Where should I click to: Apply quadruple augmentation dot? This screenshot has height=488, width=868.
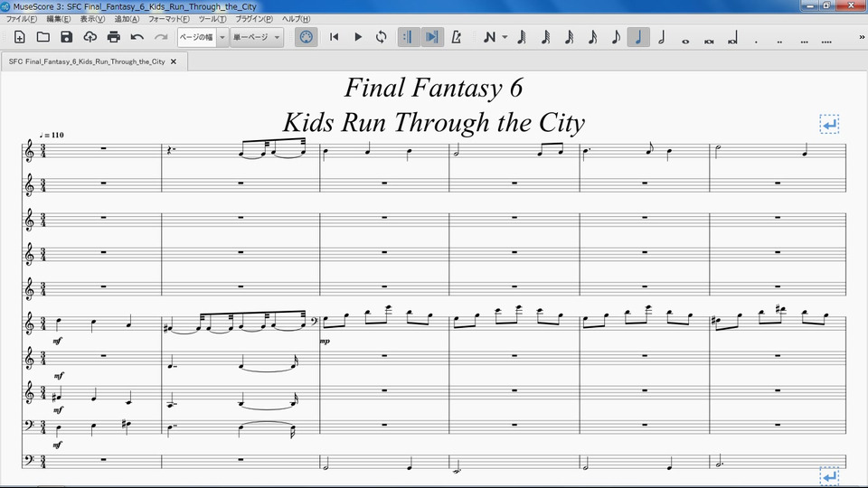(x=826, y=41)
